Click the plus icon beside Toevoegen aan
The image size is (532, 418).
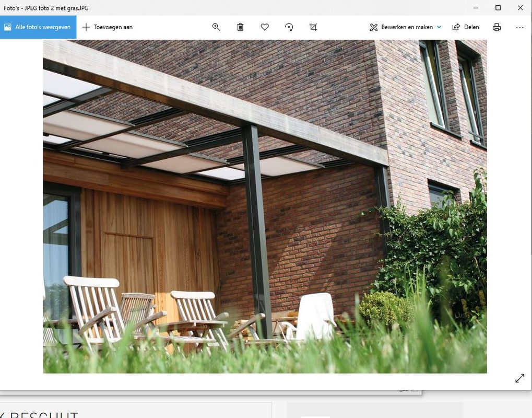[x=86, y=27]
